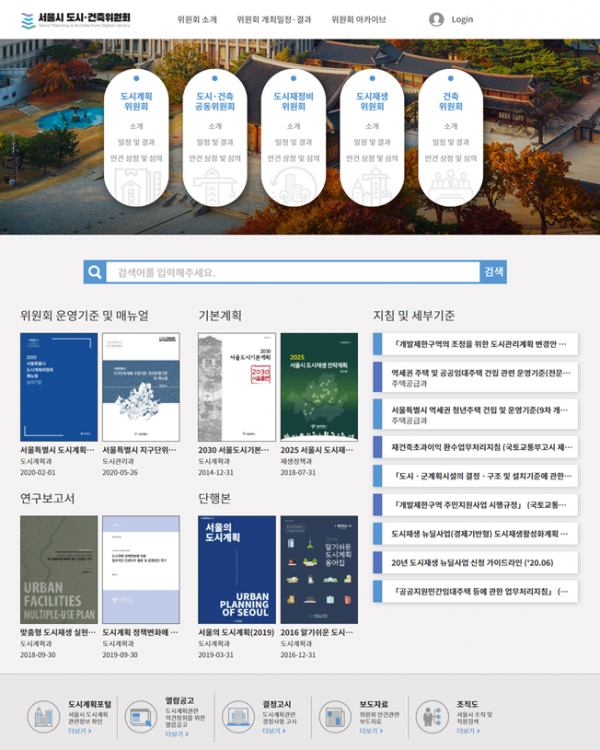Click 더보기 under 도시계획포털

click(79, 731)
